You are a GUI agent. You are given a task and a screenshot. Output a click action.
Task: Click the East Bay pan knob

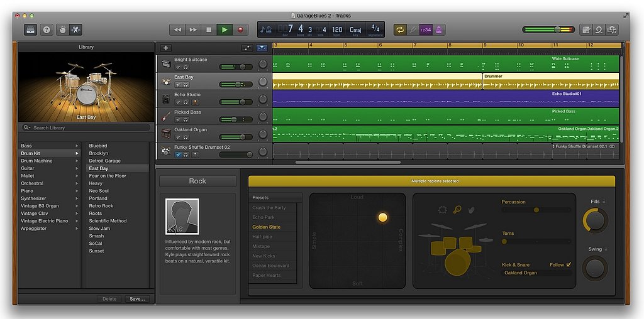[263, 82]
